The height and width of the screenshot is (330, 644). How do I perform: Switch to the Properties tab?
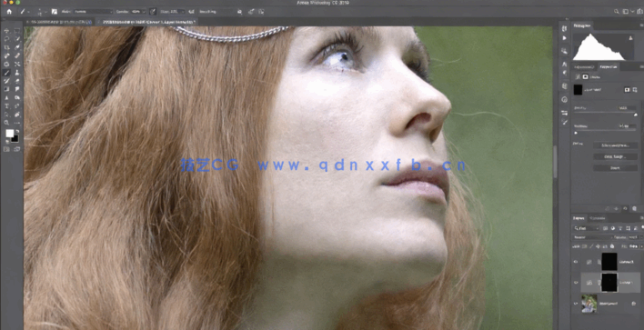pos(609,66)
